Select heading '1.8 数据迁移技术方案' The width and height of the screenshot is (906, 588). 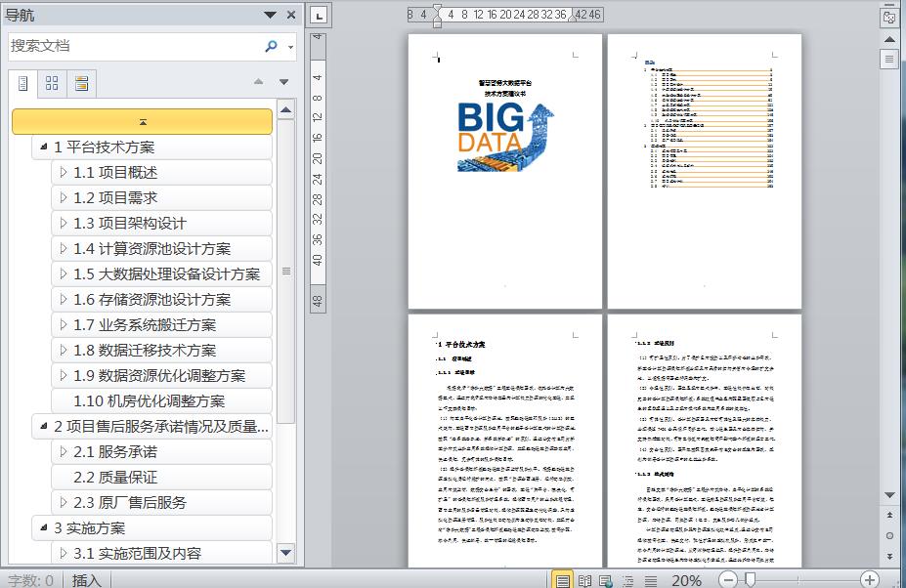point(162,350)
